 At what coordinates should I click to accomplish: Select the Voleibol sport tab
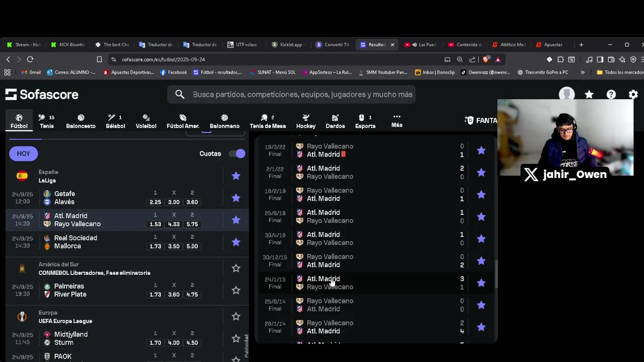pos(146,121)
